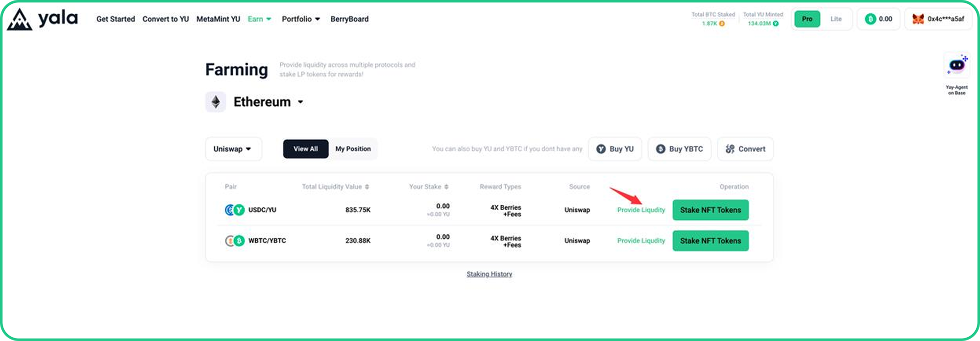Click the green balance coin icon showing 0.00
This screenshot has width=980, height=341.
pos(870,19)
